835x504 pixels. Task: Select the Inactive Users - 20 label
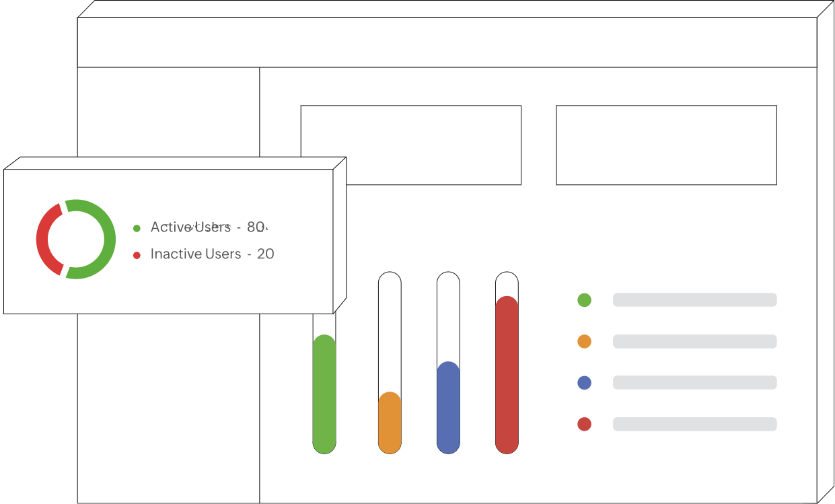(x=212, y=254)
